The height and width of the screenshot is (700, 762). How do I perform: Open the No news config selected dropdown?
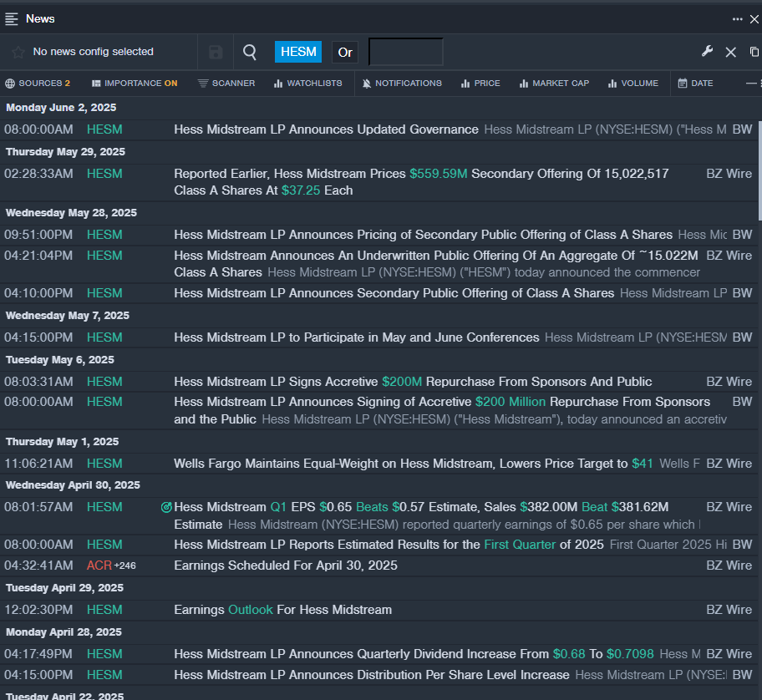pos(94,52)
